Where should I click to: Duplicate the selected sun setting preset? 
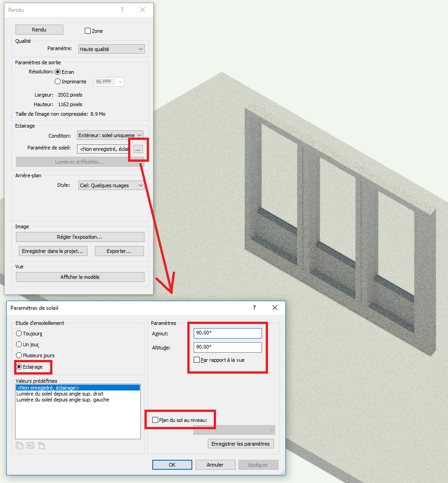click(x=20, y=446)
